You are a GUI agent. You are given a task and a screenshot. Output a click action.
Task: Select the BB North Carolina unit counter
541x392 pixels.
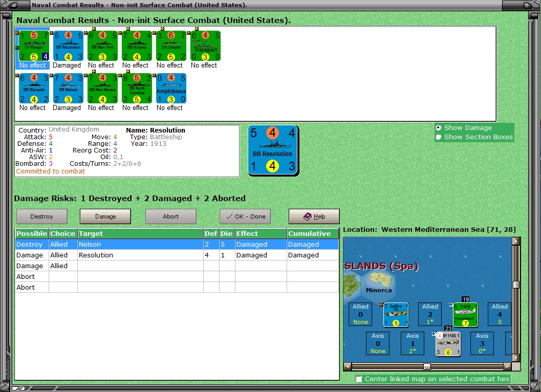coord(137,89)
